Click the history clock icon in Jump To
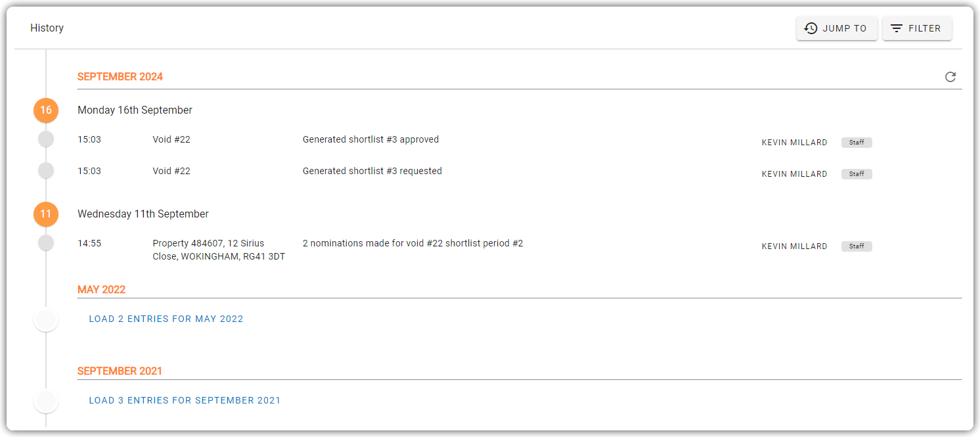Screen dimensions: 980x437 [x=811, y=28]
